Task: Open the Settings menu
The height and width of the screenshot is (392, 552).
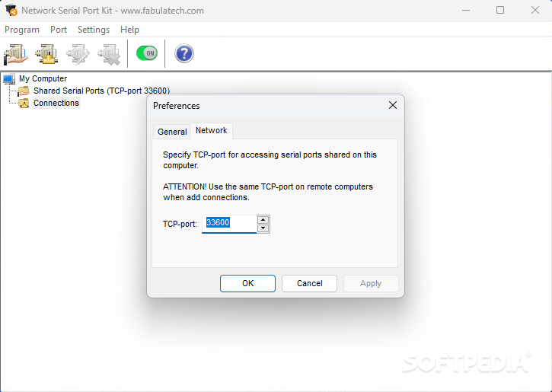Action: point(94,30)
